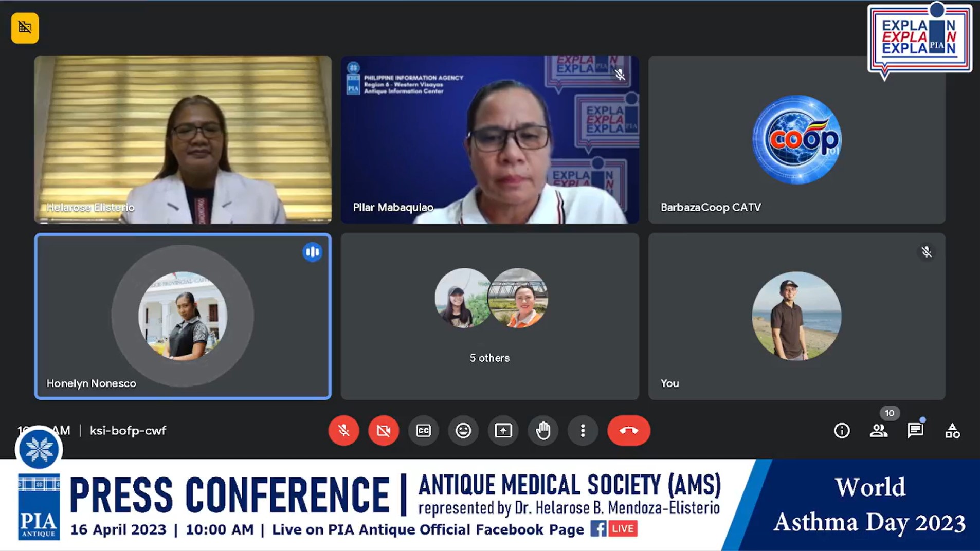The image size is (980, 551).
Task: Click the meeting code ksi-bofp-cwf
Action: pyautogui.click(x=128, y=431)
